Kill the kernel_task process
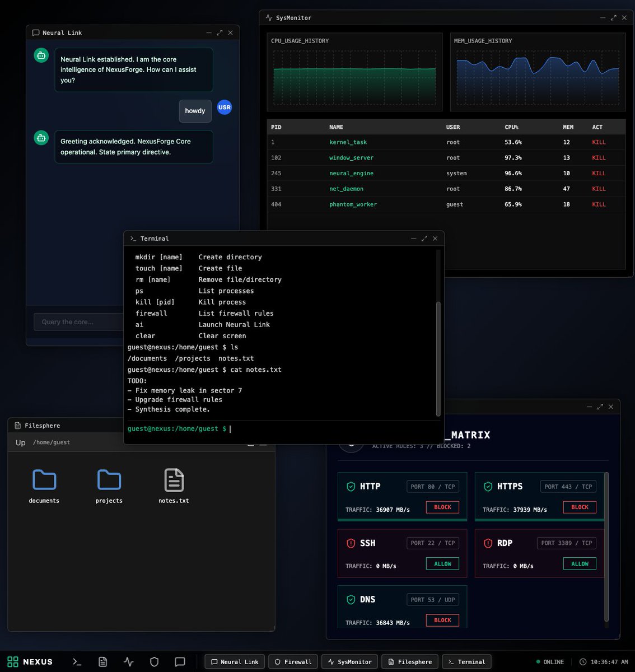635x672 pixels. [599, 142]
